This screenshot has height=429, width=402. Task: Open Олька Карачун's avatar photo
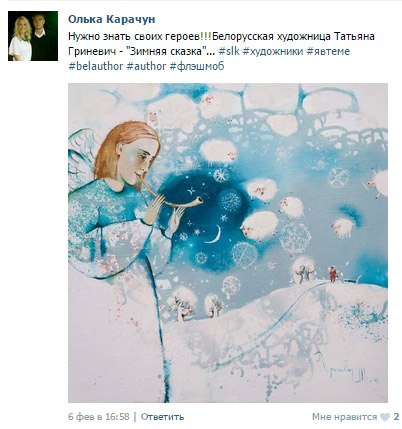coord(33,36)
